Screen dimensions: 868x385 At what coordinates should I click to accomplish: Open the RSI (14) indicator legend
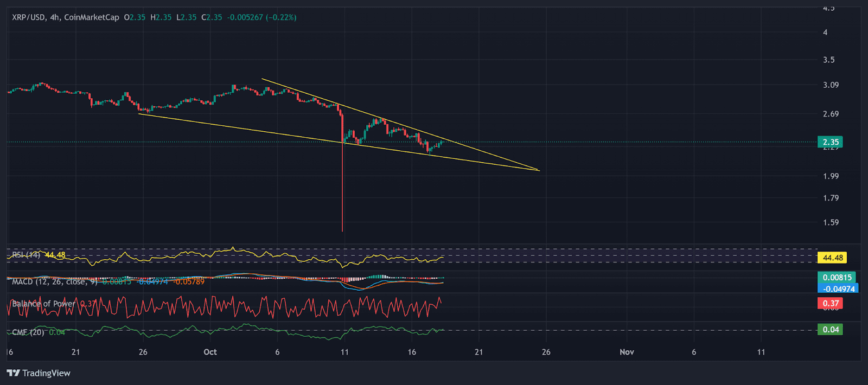pyautogui.click(x=26, y=255)
